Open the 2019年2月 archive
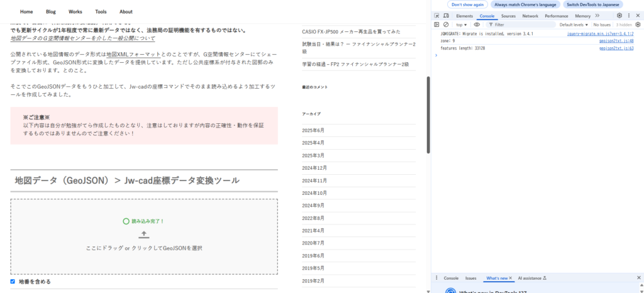Screen dimensions: 644x293 pos(313,280)
